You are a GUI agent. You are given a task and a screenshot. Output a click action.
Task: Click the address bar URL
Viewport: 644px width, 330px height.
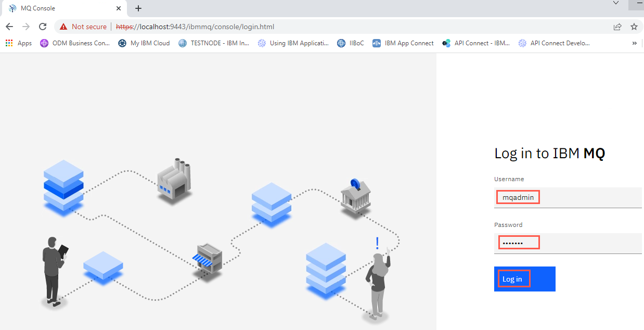point(195,27)
